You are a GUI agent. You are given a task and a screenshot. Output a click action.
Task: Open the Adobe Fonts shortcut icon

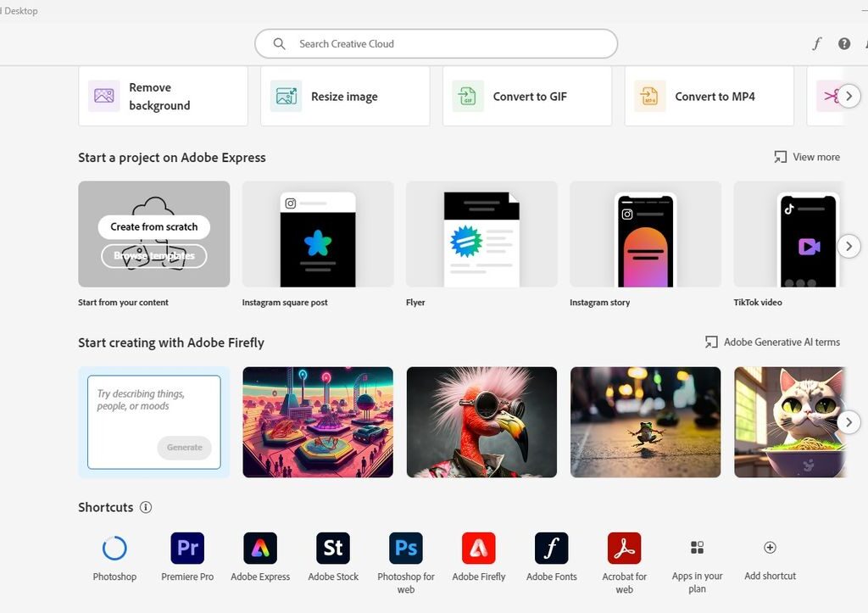pos(551,549)
